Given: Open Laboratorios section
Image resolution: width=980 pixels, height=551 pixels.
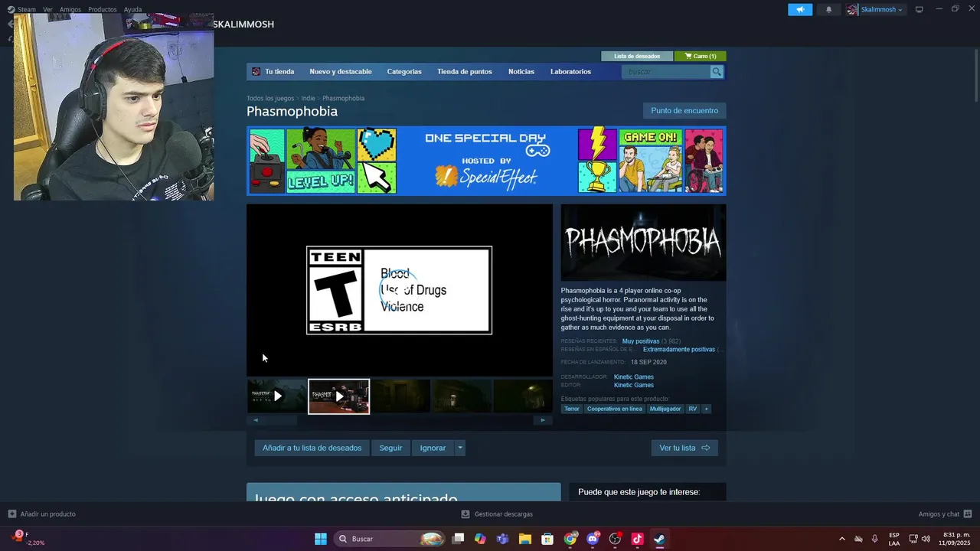Looking at the screenshot, I should 570,72.
